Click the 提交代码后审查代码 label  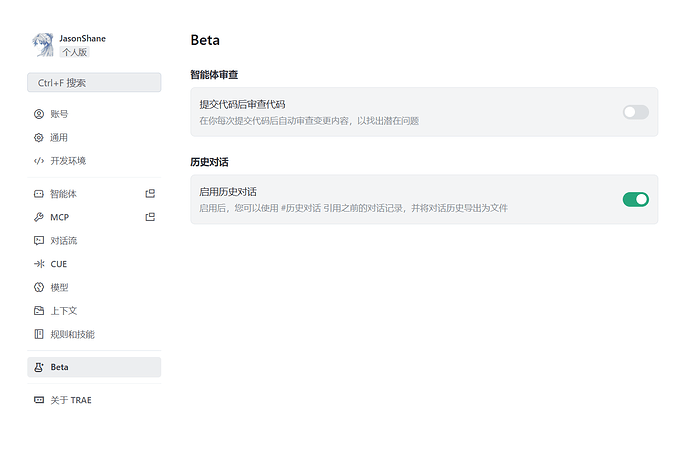(242, 104)
